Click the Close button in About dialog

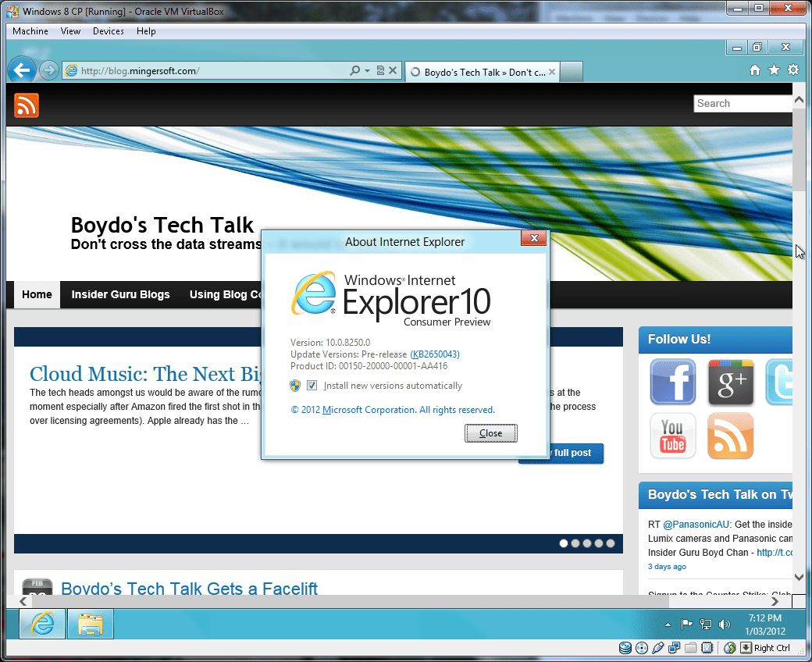490,433
